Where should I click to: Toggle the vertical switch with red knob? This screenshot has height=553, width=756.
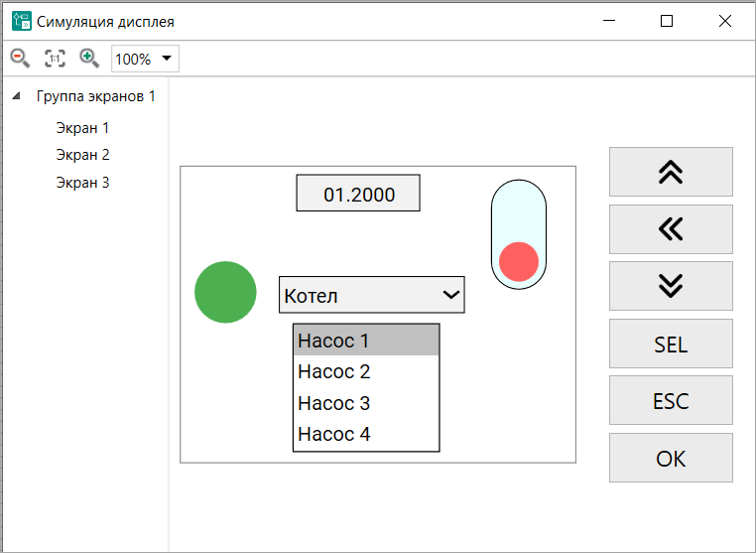pos(519,235)
